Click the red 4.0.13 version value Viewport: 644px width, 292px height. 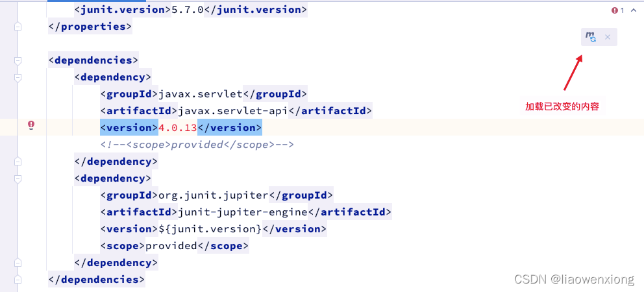178,128
